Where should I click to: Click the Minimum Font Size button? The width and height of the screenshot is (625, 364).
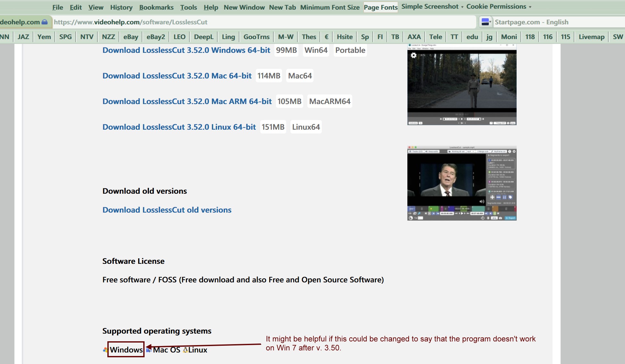click(330, 7)
